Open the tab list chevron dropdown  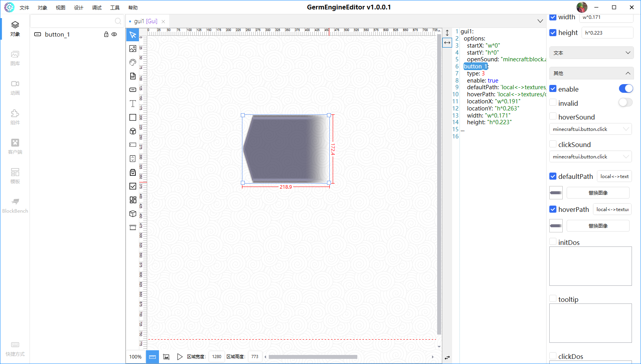540,21
